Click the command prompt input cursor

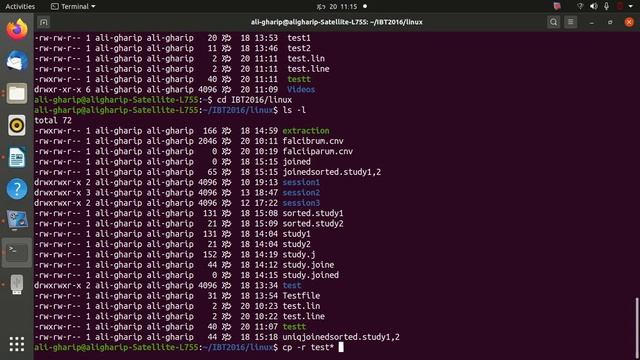(341, 347)
